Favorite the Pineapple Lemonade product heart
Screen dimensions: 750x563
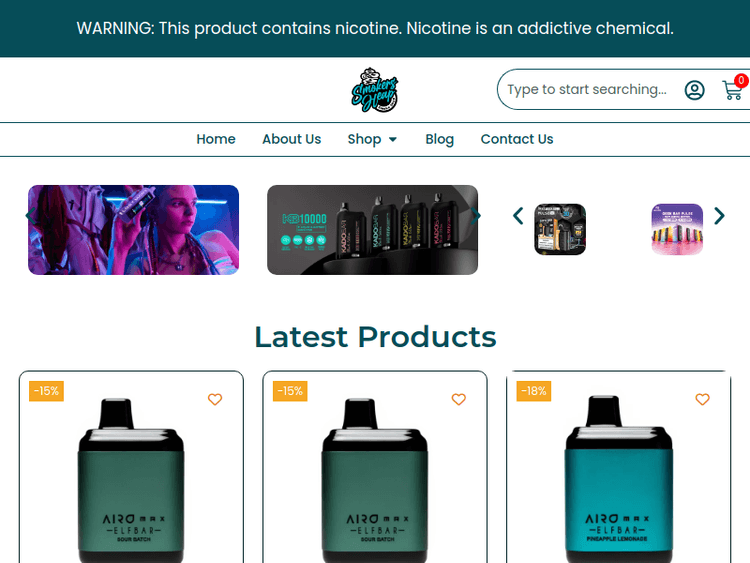[703, 400]
